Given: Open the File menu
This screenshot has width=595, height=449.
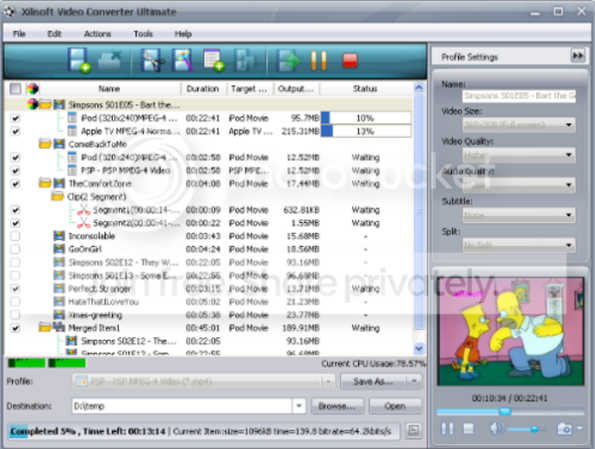Looking at the screenshot, I should click(19, 34).
